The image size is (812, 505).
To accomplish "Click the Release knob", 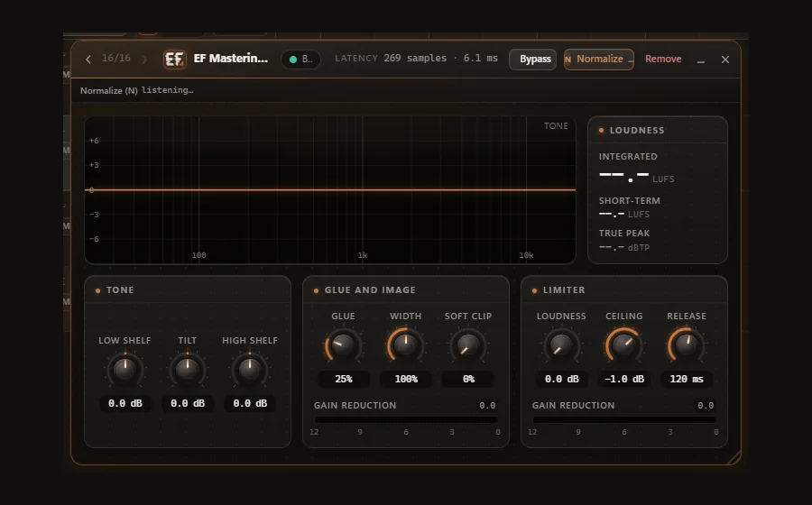I will point(687,345).
